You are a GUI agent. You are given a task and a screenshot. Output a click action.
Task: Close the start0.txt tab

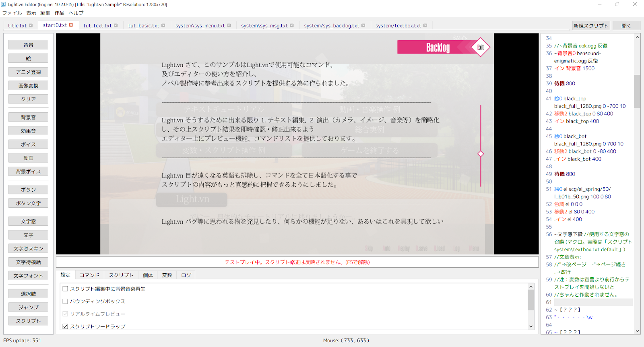coord(71,25)
